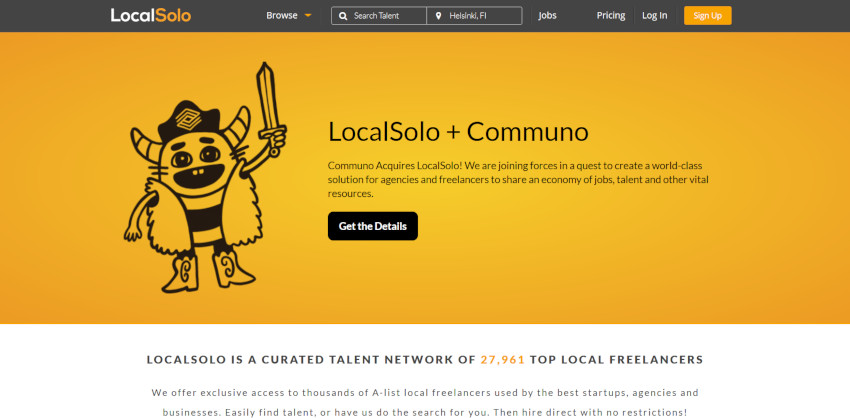The image size is (850, 418).
Task: Click the search magnifier icon
Action: 343,16
